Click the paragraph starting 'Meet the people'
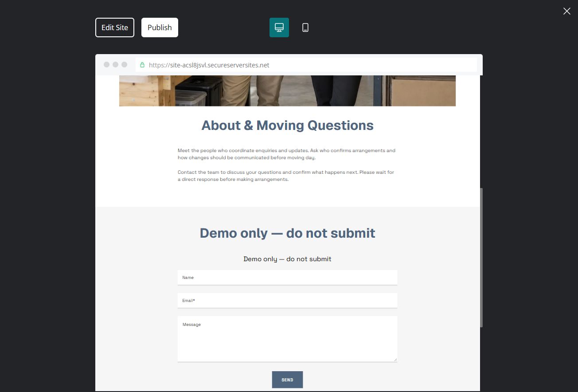This screenshot has width=578, height=392. (x=287, y=154)
